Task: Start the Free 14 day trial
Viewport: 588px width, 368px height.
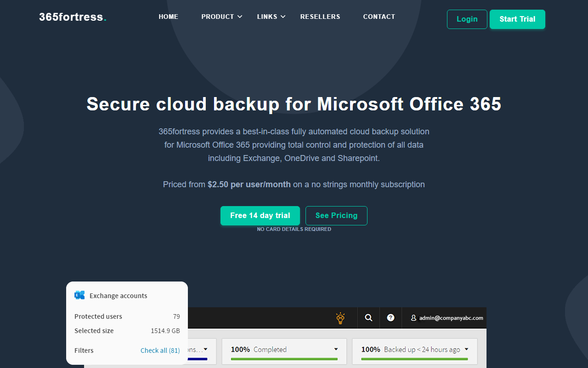Action: (260, 216)
